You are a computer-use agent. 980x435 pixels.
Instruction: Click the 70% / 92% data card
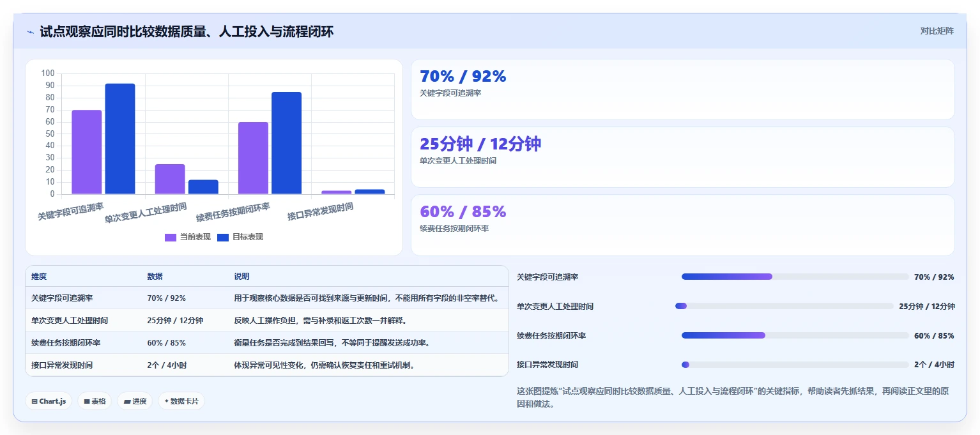click(x=682, y=89)
